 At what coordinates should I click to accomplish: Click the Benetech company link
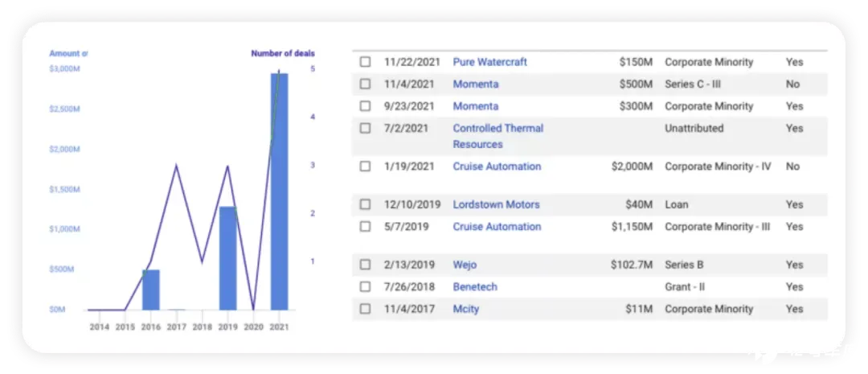tap(475, 287)
